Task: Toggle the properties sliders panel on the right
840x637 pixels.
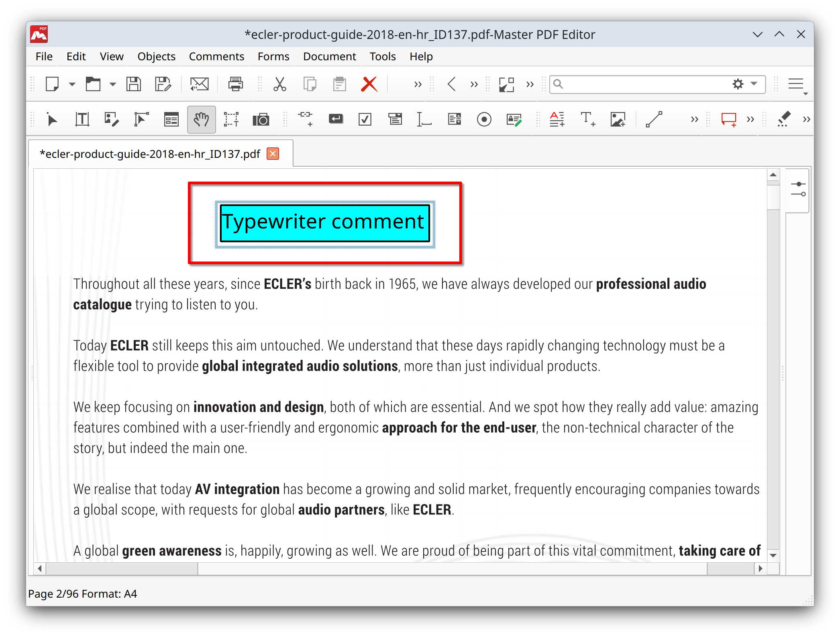Action: coord(798,190)
